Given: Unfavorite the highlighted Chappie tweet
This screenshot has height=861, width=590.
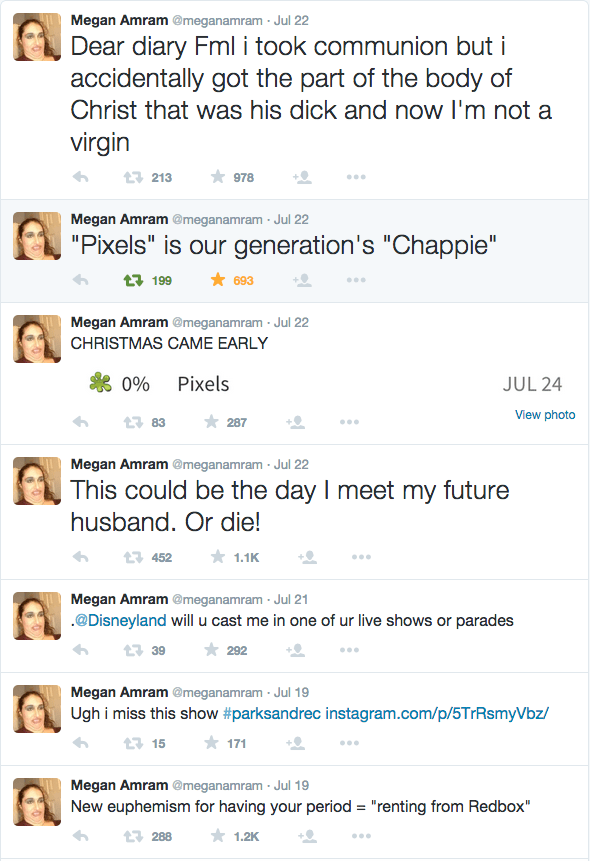Looking at the screenshot, I should [216, 280].
